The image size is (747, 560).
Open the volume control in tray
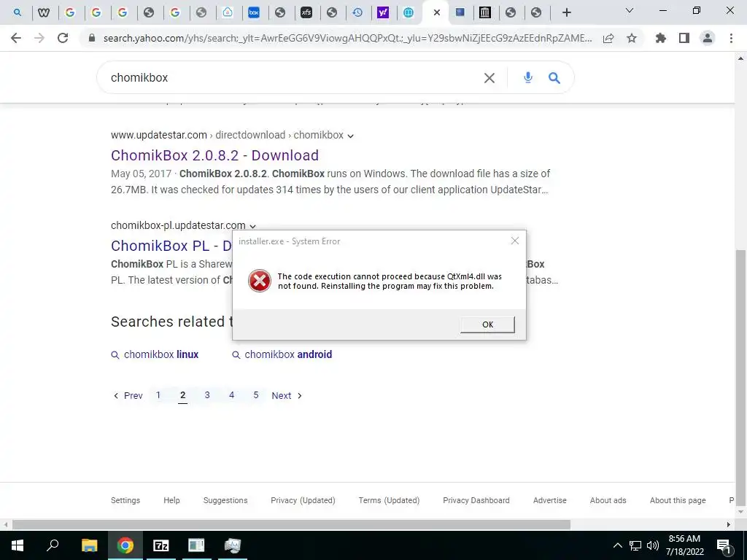pyautogui.click(x=653, y=545)
